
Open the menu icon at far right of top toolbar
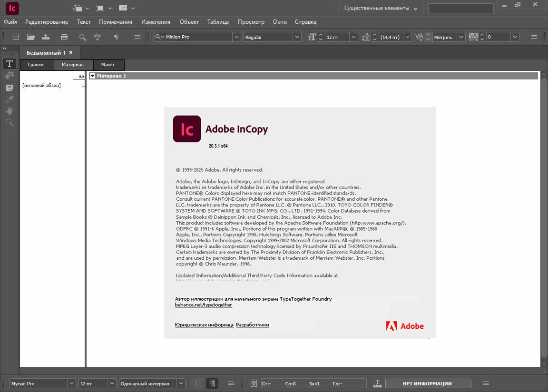pyautogui.click(x=534, y=37)
